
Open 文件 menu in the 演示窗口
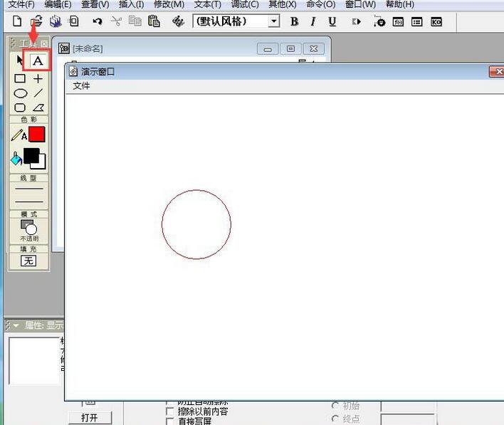(x=82, y=85)
